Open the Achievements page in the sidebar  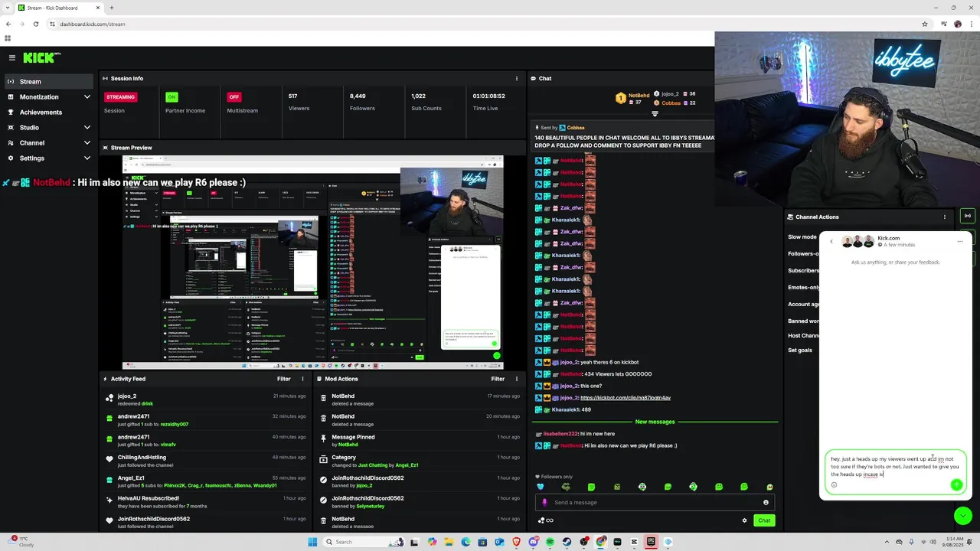(x=47, y=112)
